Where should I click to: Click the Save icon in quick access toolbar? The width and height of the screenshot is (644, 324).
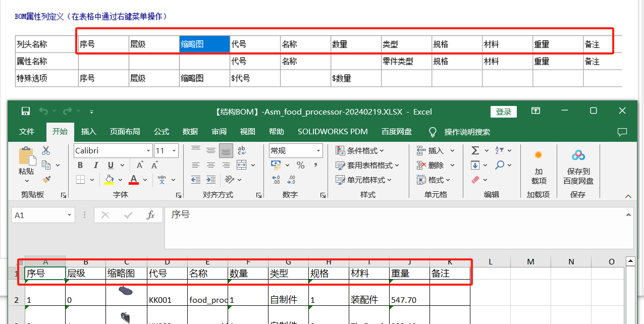tap(25, 111)
